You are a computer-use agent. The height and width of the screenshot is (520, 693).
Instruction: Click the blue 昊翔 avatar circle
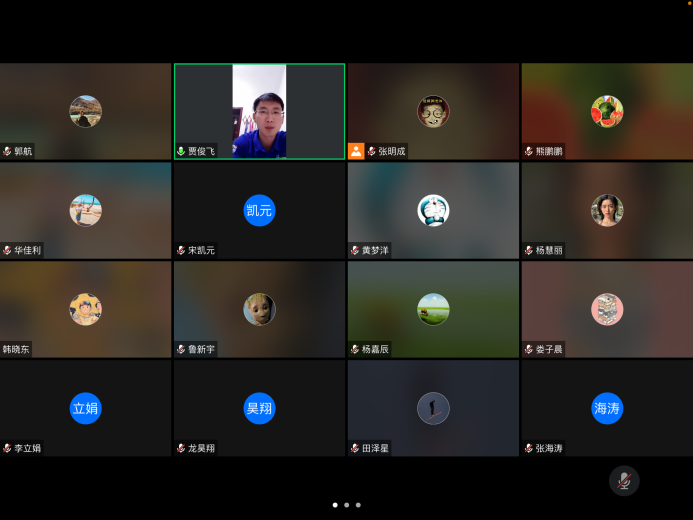(259, 408)
